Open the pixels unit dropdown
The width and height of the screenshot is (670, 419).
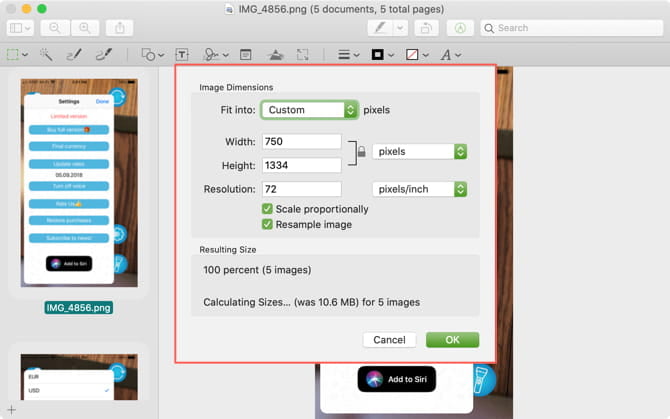[420, 152]
